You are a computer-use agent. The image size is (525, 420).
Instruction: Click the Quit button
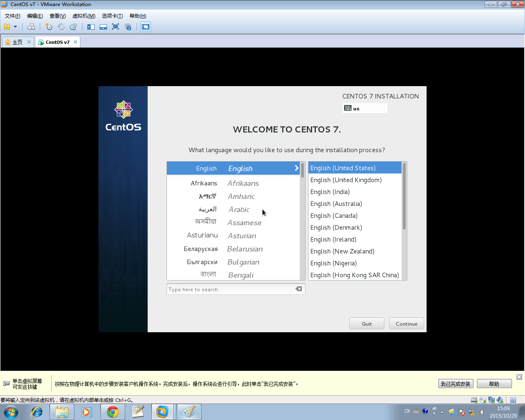(367, 324)
